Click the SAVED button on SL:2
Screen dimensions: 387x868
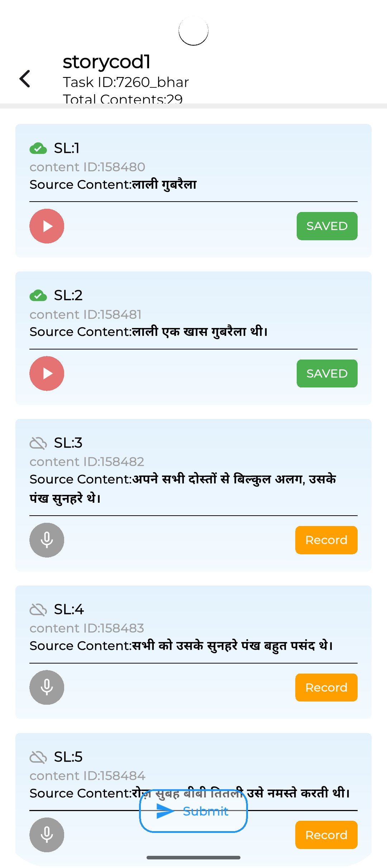click(327, 373)
